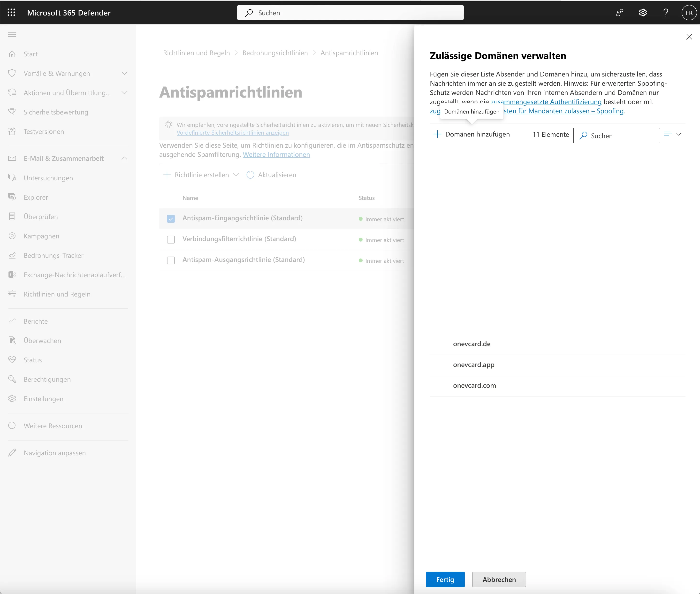
Task: Click the Testversionen gift icon
Action: coord(12,131)
